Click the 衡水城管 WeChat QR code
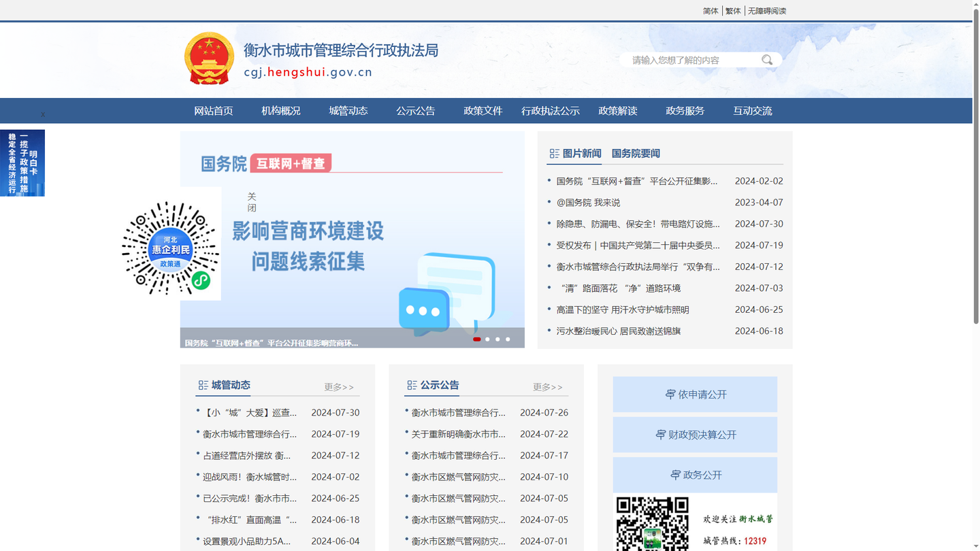This screenshot has width=980, height=551. (652, 524)
